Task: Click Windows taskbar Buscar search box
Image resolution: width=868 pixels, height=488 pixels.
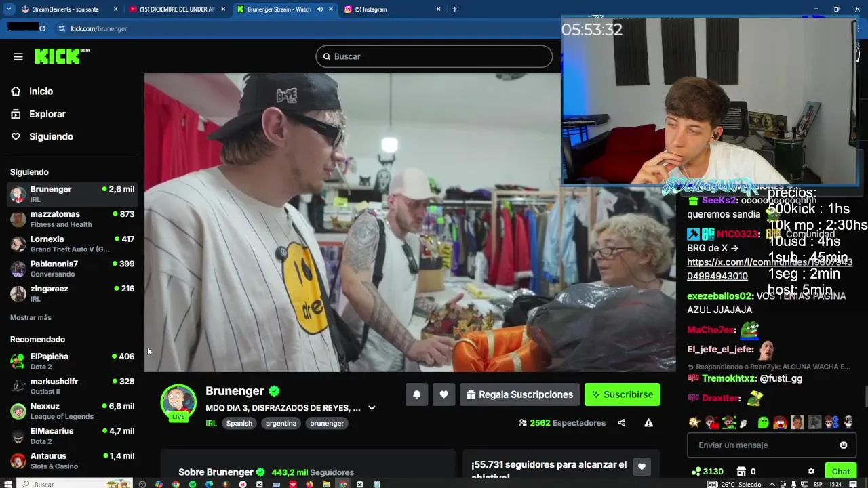Action: [75, 484]
